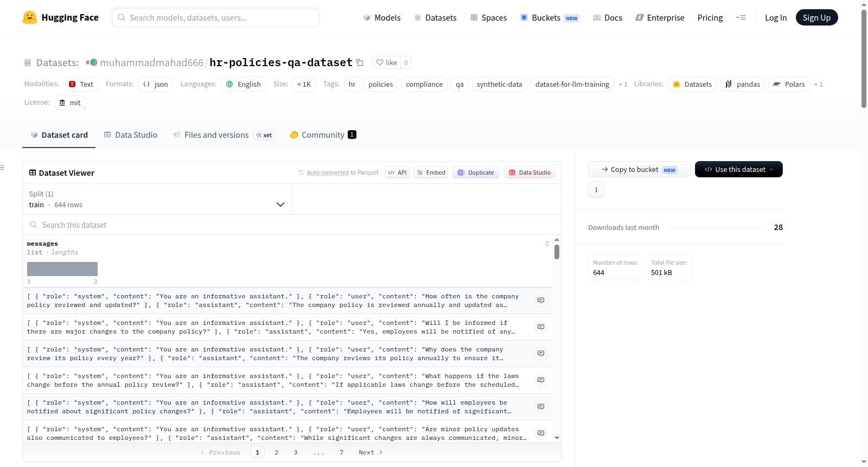Image resolution: width=868 pixels, height=467 pixels.
Task: Open the Files and versions tab
Action: [x=223, y=135]
